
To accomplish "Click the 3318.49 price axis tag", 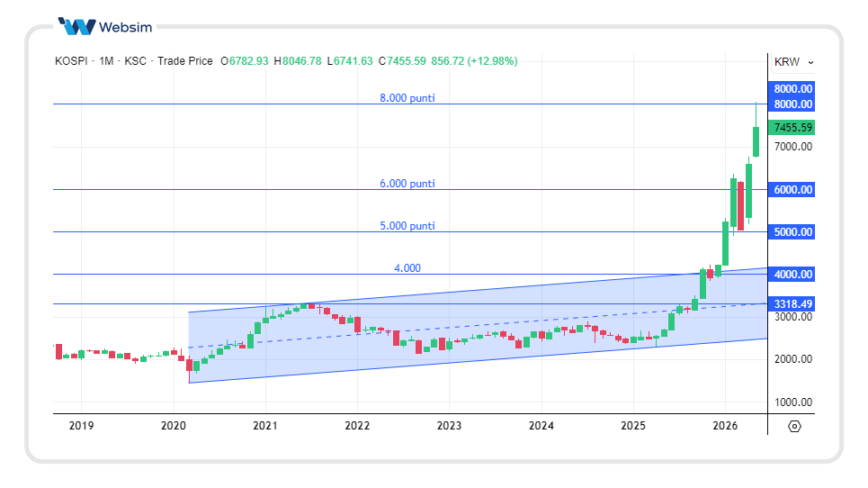I will (x=792, y=303).
